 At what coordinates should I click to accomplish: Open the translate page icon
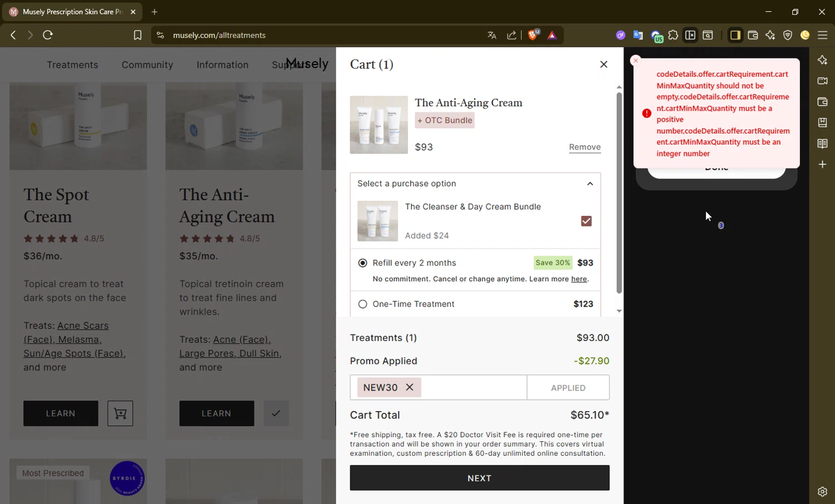(x=492, y=35)
